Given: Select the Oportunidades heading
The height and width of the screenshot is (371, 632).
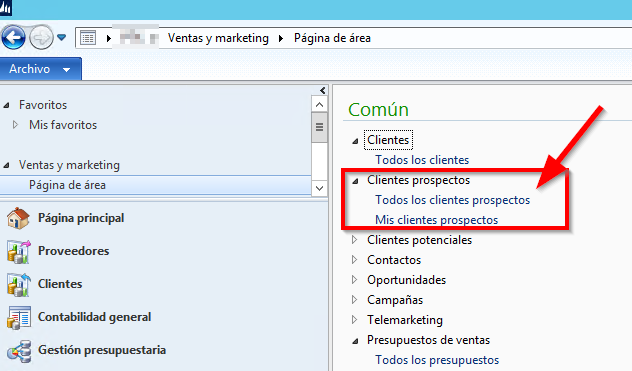Looking at the screenshot, I should [x=406, y=280].
